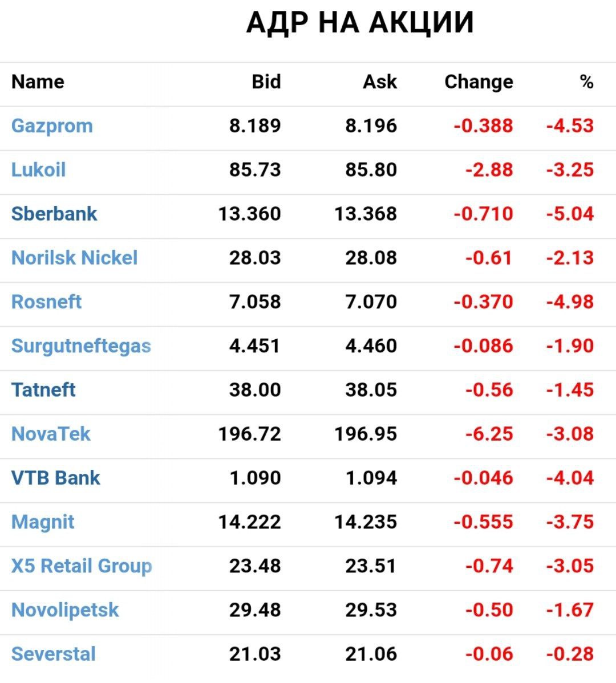The width and height of the screenshot is (616, 683).
Task: Sort by the Bid column header
Action: pos(266,82)
